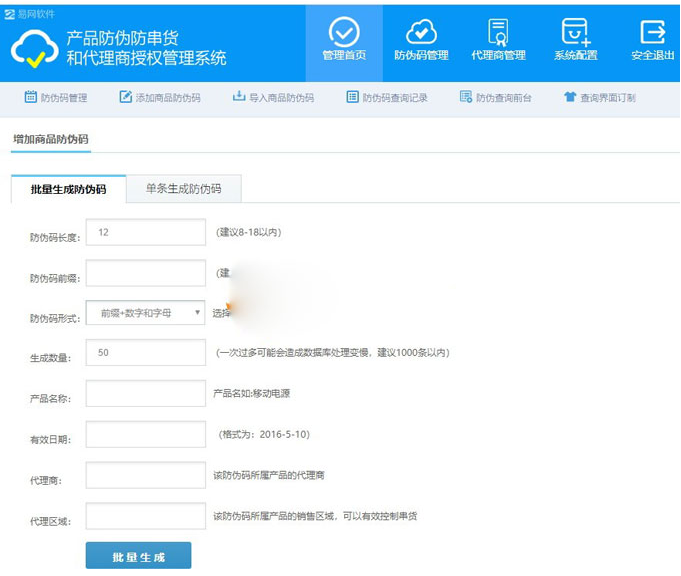Open 导入商品防伪码 toolbar item
This screenshot has height=576, width=681.
273,98
